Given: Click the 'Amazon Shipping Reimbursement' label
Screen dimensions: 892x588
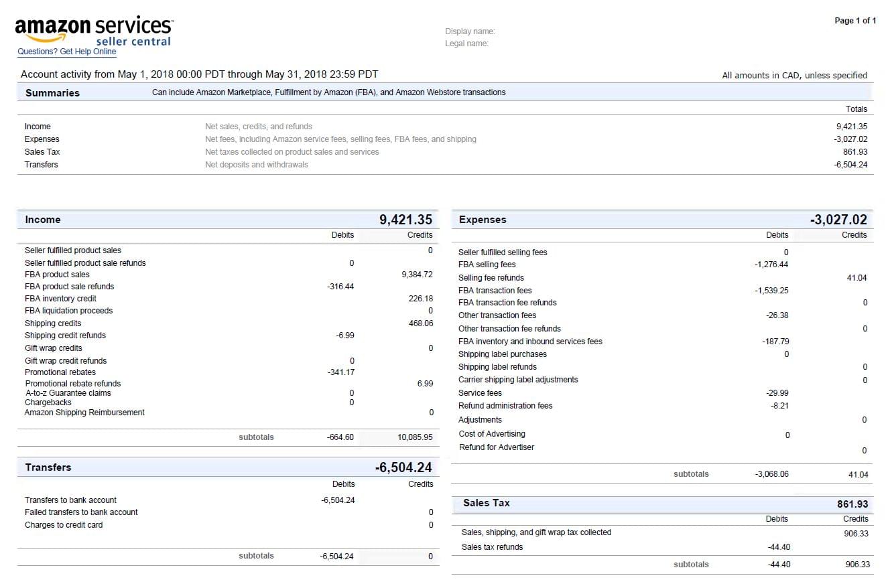Looking at the screenshot, I should 84,413.
